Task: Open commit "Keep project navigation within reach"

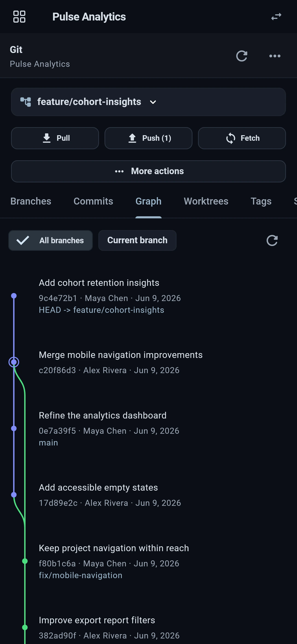Action: point(114,548)
